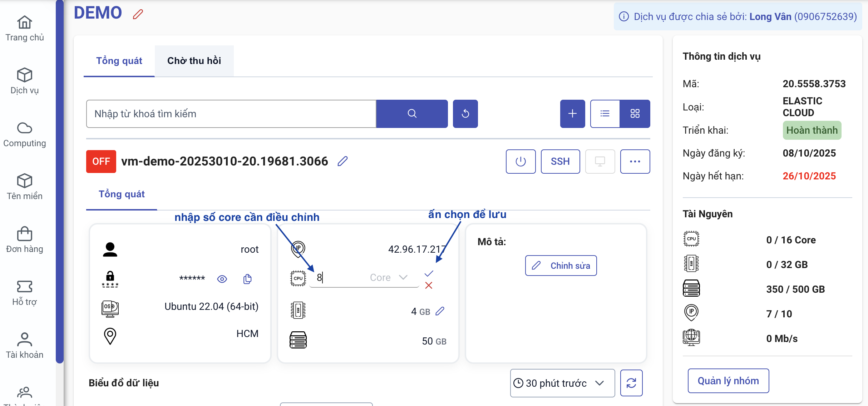Cancel core edit with red X
This screenshot has height=406, width=868.
(x=429, y=286)
